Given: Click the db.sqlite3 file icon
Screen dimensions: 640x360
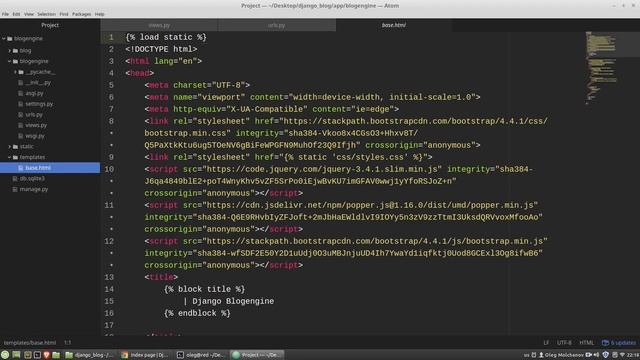Looking at the screenshot, I should click(x=15, y=178).
